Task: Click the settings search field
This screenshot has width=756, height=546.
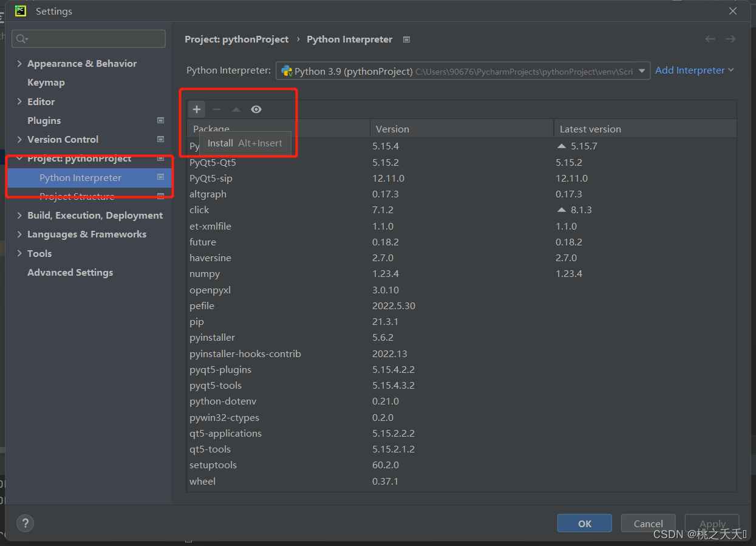Action: pos(89,39)
